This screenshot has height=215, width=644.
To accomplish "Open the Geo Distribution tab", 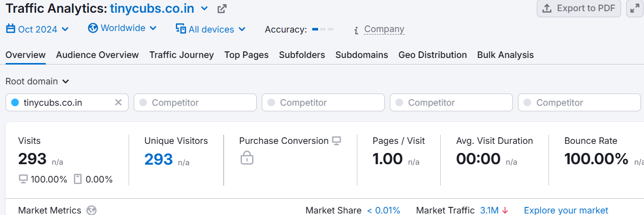I will click(432, 55).
